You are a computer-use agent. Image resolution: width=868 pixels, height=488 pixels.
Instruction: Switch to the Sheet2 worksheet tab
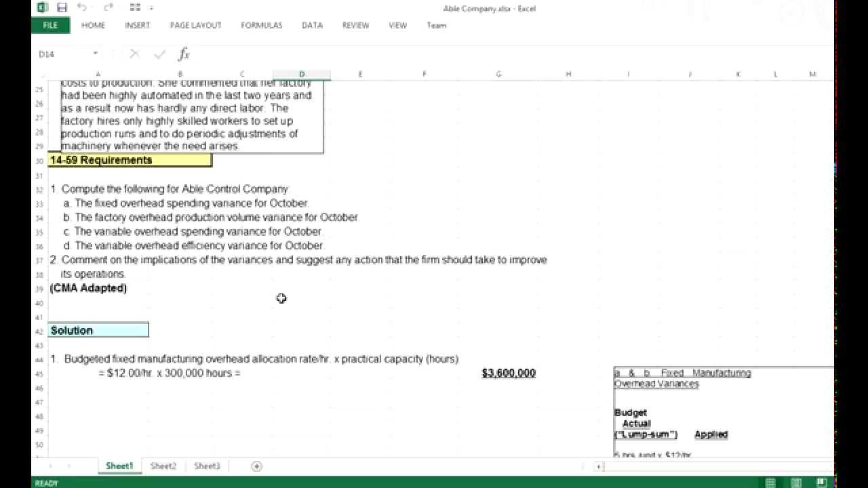point(163,466)
